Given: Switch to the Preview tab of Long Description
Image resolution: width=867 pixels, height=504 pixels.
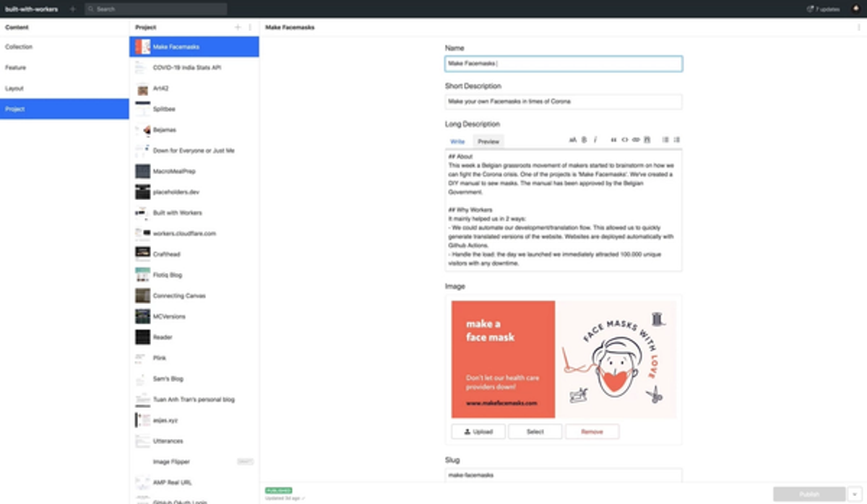Looking at the screenshot, I should (489, 141).
